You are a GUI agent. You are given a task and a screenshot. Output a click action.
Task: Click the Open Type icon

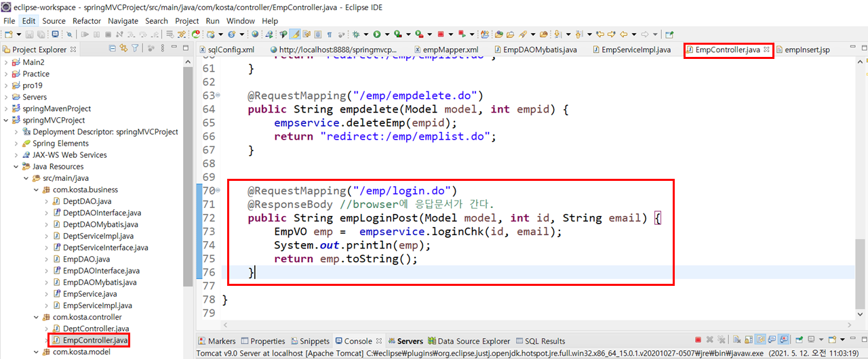498,34
